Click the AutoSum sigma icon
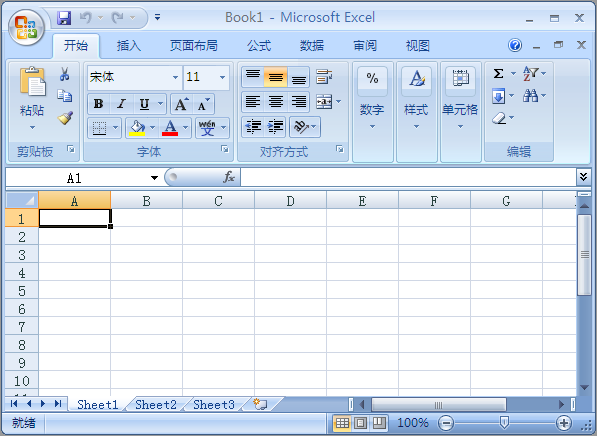The image size is (597, 436). 498,73
